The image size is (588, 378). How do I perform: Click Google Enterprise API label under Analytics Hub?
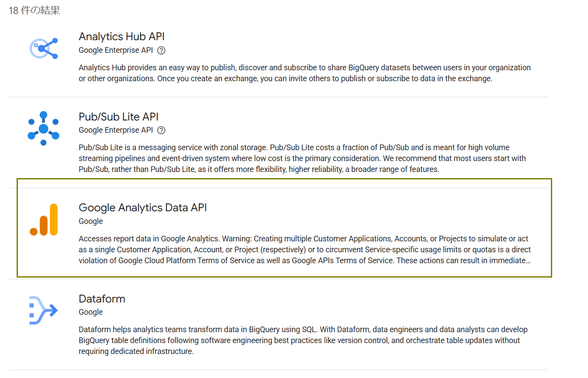(116, 50)
